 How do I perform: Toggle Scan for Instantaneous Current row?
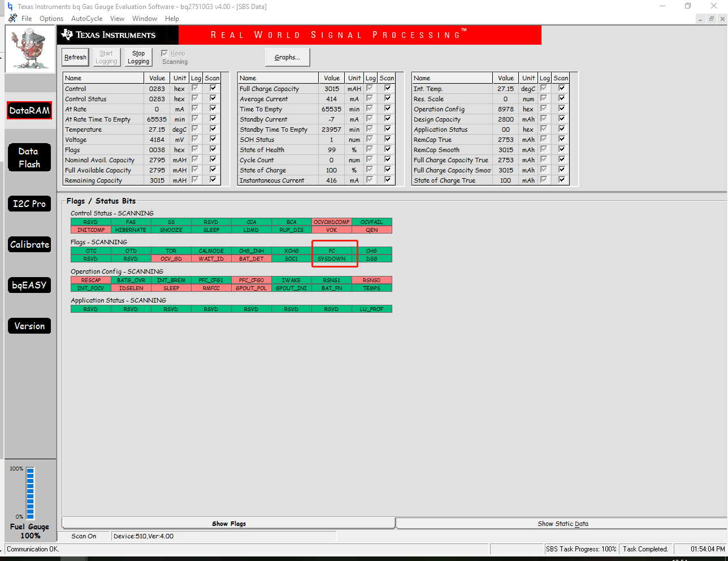click(388, 180)
